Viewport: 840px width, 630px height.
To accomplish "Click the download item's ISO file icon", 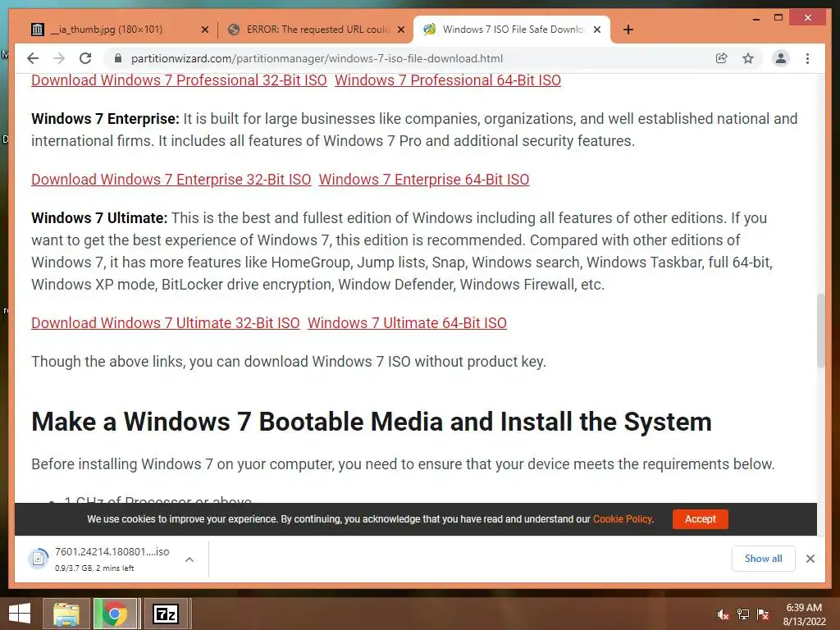I will click(38, 559).
